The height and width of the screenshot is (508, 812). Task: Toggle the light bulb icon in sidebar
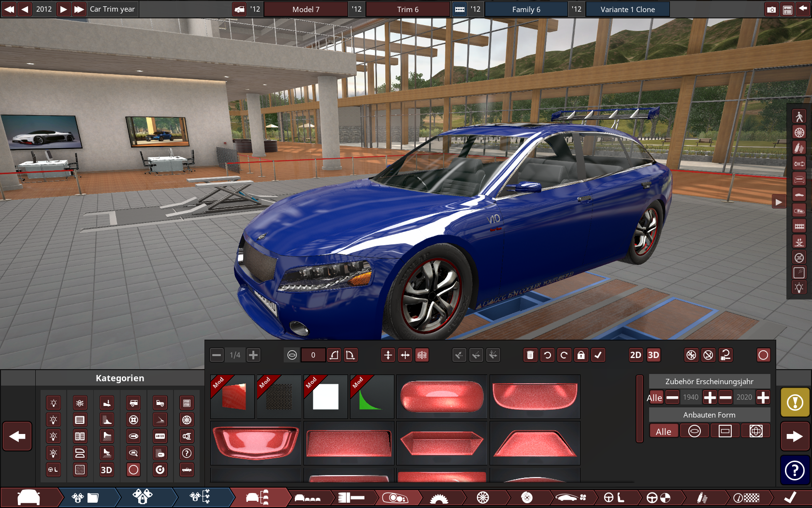(799, 288)
